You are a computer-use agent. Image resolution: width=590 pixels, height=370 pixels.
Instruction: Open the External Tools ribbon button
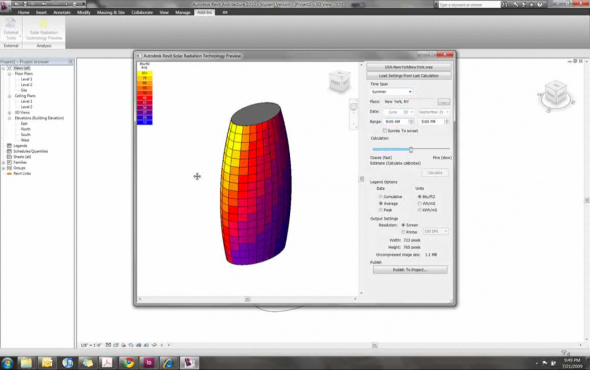(x=11, y=29)
